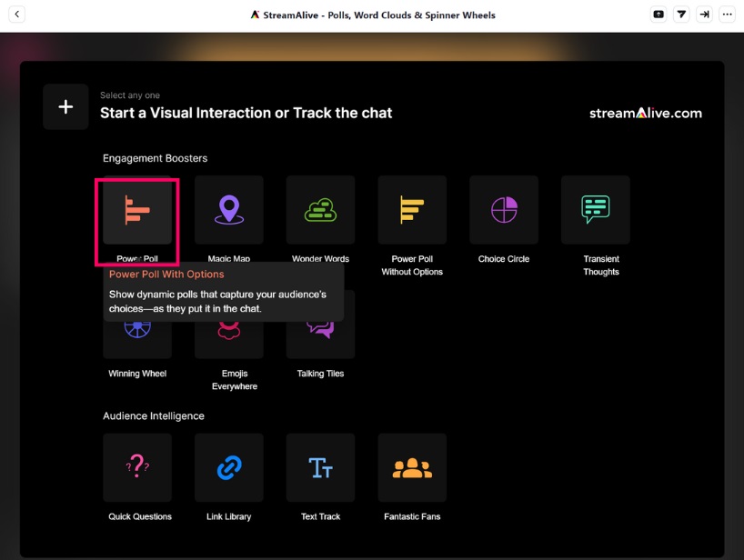Open the Transient Thoughts chat bubble tile
The height and width of the screenshot is (560, 744).
pyautogui.click(x=596, y=210)
